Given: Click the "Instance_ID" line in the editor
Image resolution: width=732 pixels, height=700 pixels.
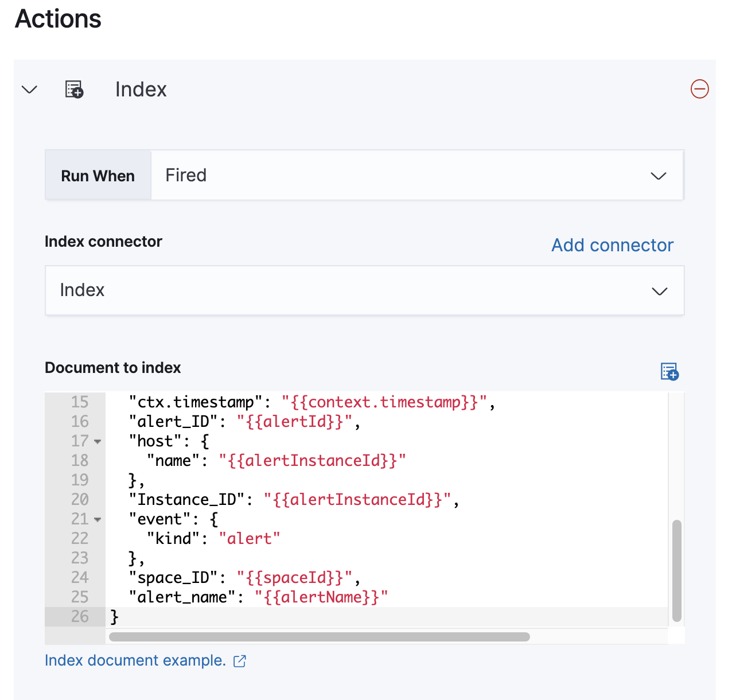Looking at the screenshot, I should pyautogui.click(x=294, y=500).
